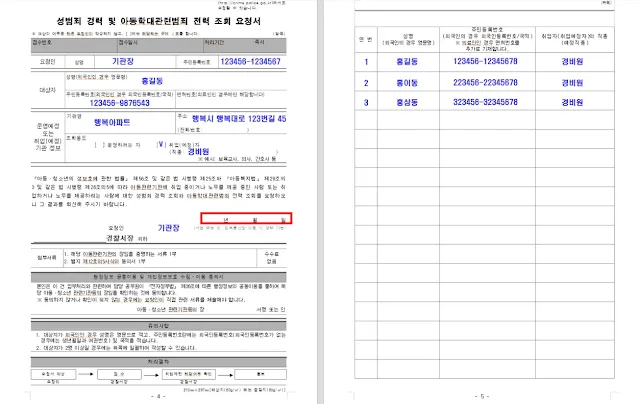Click ID number 123456-12345678 in row 1
The width and height of the screenshot is (639, 404).
coord(485,61)
